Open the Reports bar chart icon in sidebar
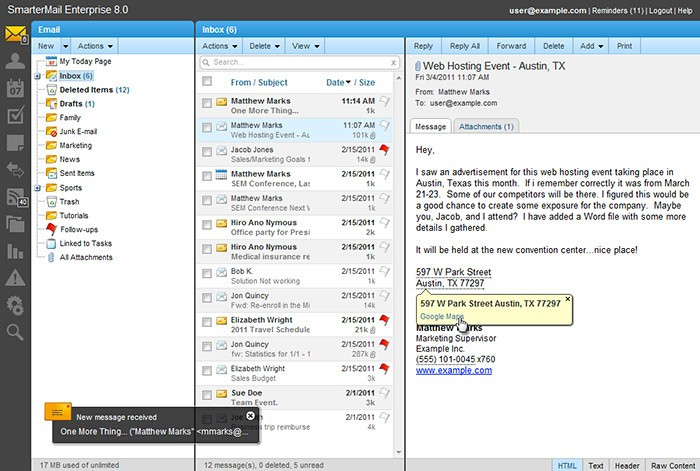 coord(15,251)
